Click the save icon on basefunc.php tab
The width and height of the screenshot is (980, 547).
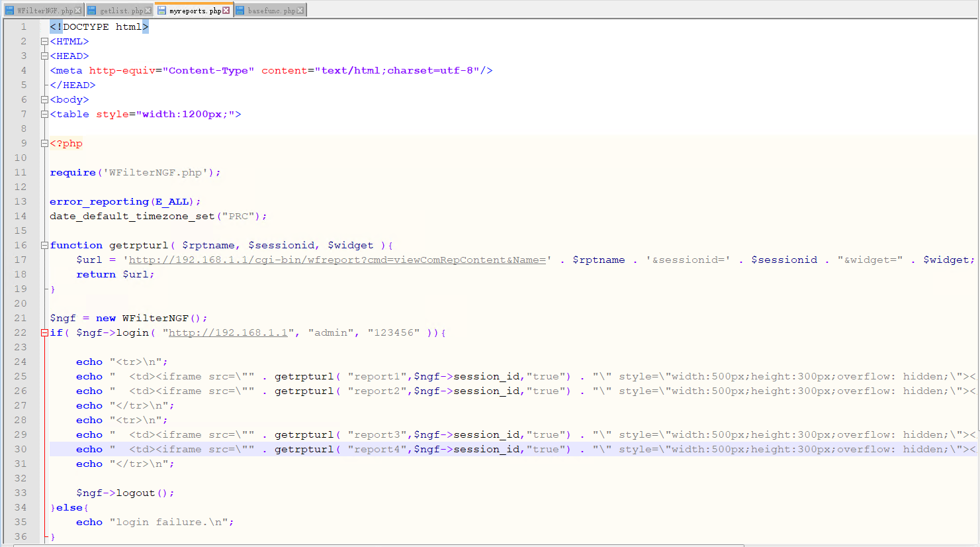coord(240,11)
